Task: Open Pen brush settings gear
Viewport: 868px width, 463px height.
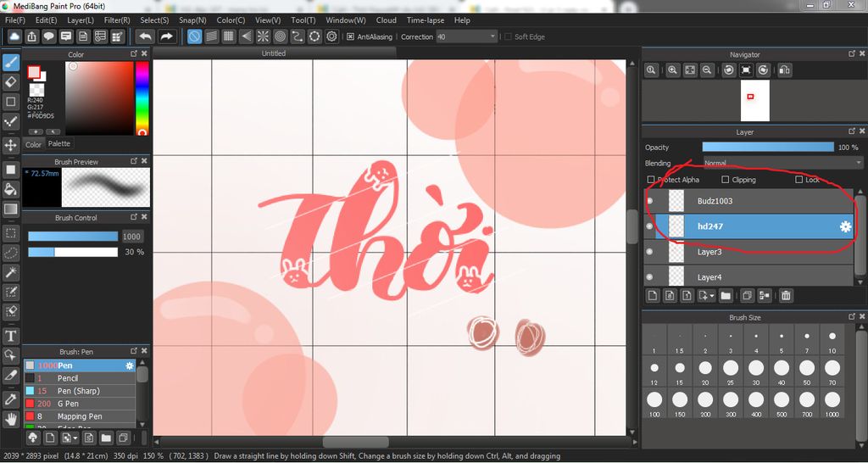Action: pos(130,365)
